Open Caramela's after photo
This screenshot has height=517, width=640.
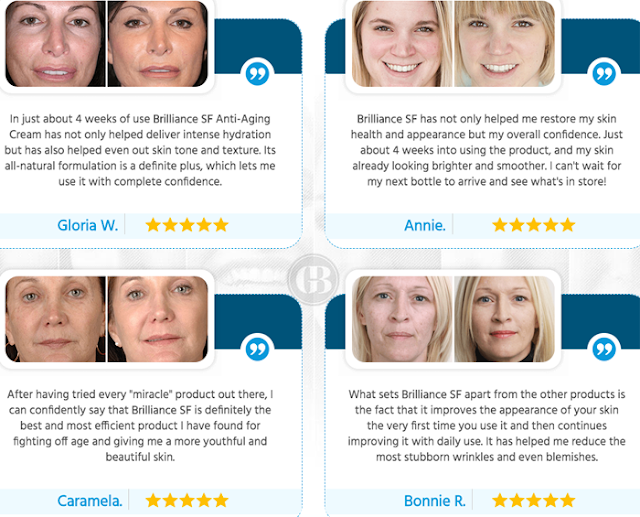click(x=158, y=319)
